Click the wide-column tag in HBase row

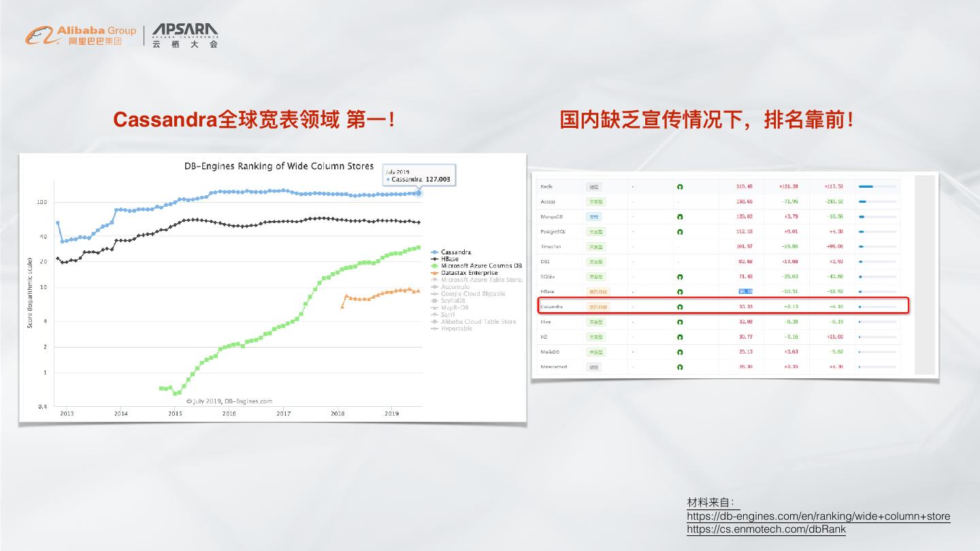coord(598,291)
